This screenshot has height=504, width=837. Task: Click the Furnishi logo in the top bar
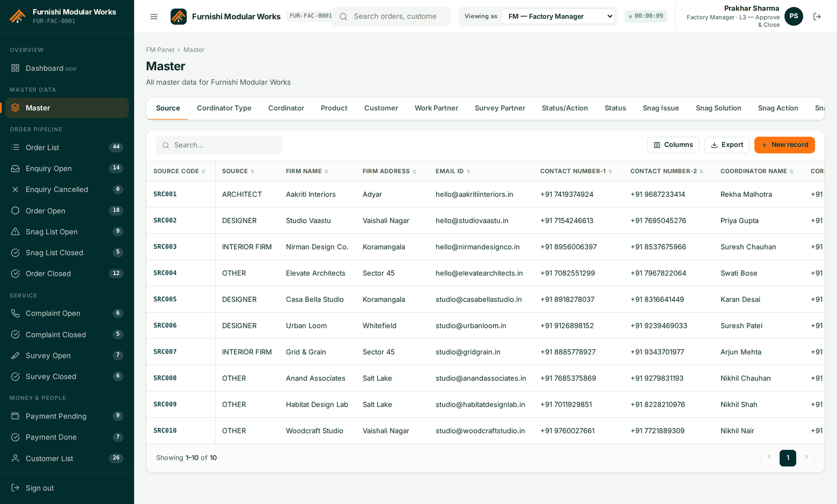coord(179,17)
